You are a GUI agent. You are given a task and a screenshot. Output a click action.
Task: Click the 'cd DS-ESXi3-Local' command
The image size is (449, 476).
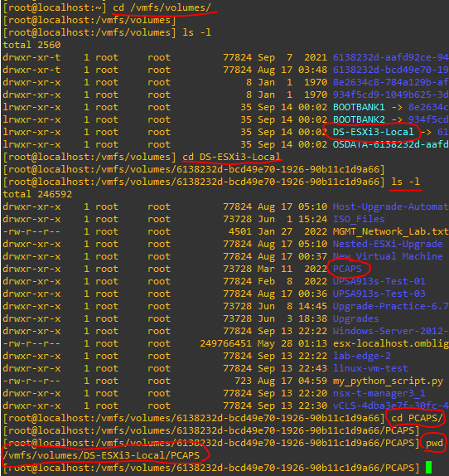pos(231,157)
